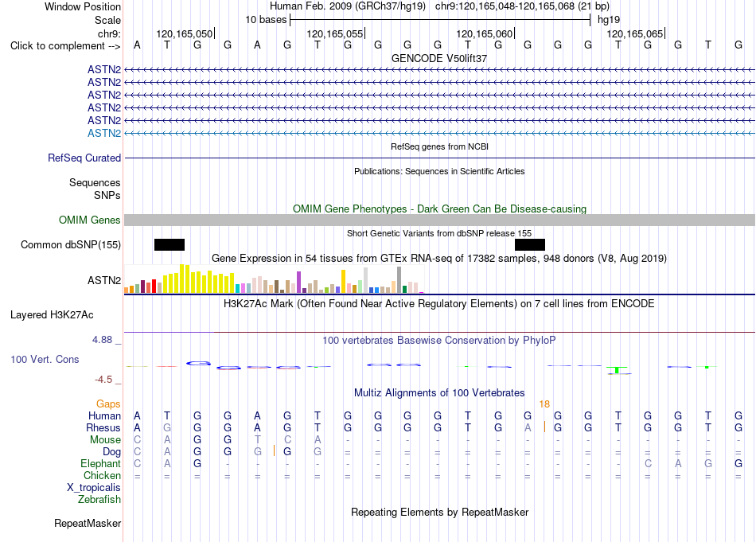756x542 pixels.
Task: Click the orange '18' gap count
Action: (x=544, y=404)
